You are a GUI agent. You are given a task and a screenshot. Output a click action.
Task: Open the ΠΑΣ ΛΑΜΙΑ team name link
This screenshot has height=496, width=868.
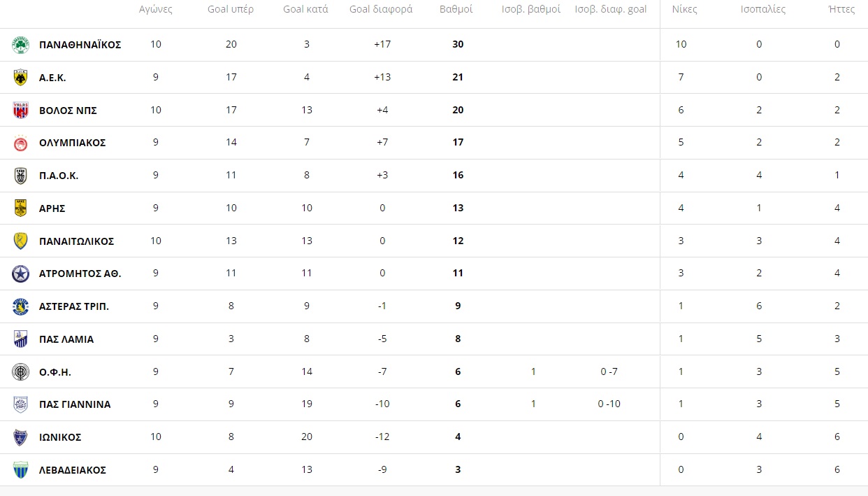pos(66,339)
